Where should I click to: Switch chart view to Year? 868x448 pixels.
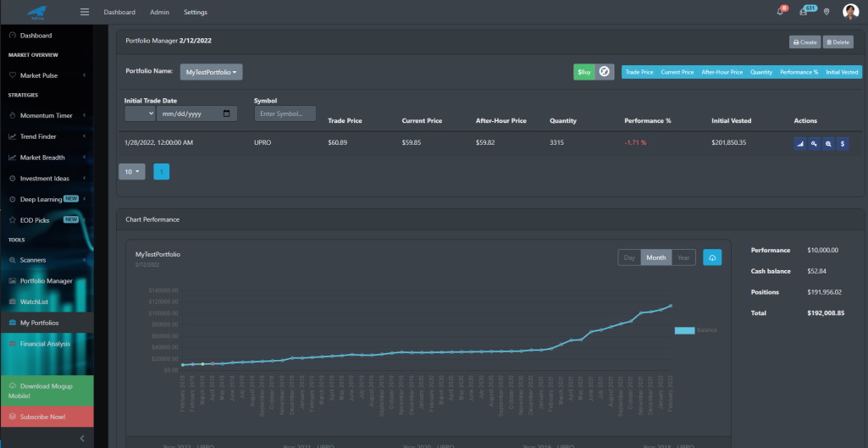(x=683, y=257)
